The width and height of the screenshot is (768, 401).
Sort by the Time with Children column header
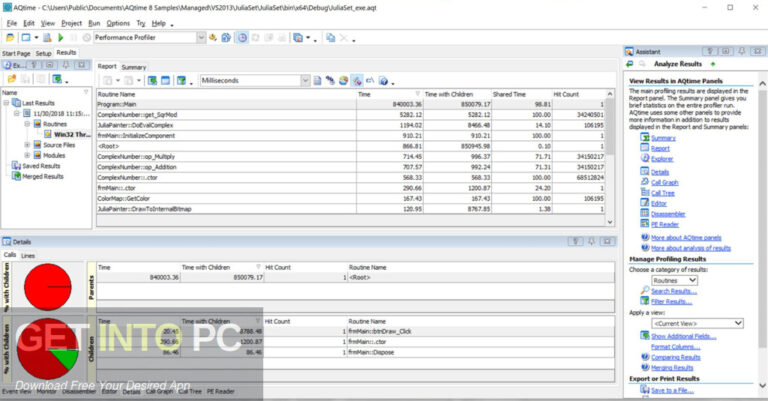(x=456, y=94)
